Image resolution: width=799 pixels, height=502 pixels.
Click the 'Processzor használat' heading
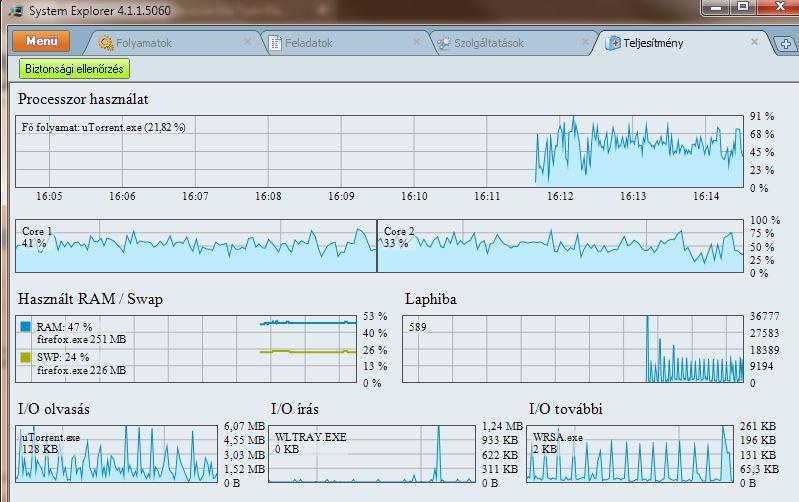83,99
